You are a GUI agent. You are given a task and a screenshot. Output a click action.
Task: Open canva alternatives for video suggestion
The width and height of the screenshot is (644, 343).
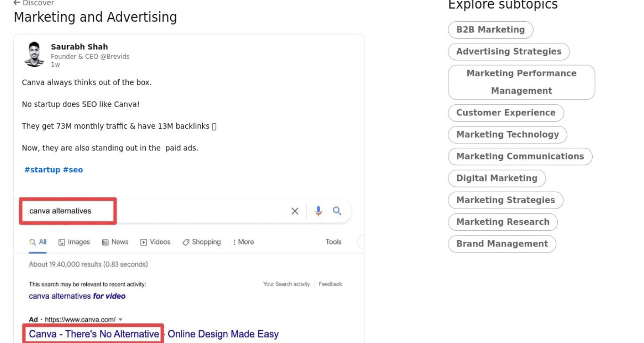pos(77,296)
